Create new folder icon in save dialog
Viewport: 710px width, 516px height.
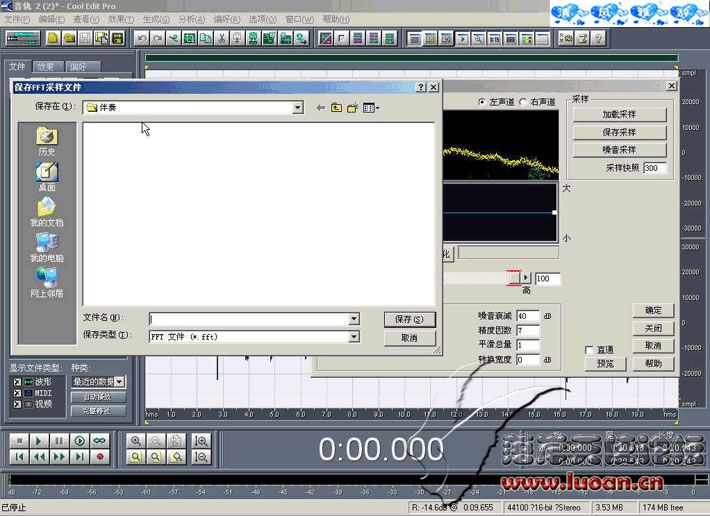click(352, 108)
